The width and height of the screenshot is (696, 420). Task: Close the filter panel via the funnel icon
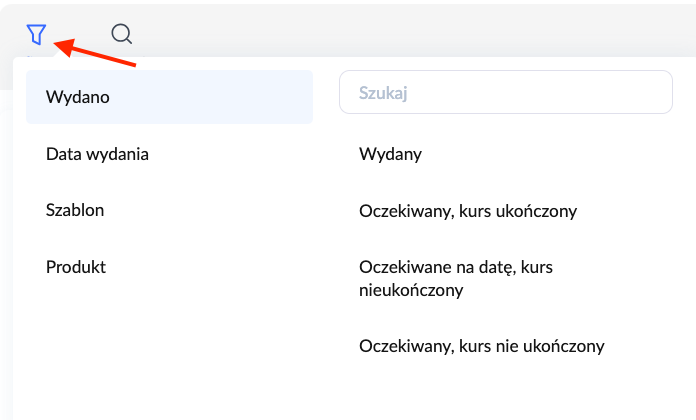[36, 34]
